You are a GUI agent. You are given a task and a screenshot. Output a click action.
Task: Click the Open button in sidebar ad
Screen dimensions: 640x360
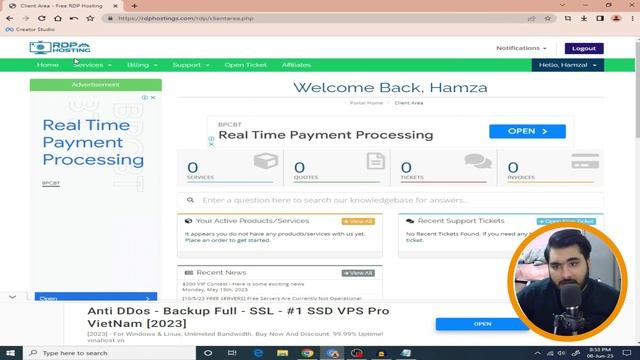coord(96,298)
